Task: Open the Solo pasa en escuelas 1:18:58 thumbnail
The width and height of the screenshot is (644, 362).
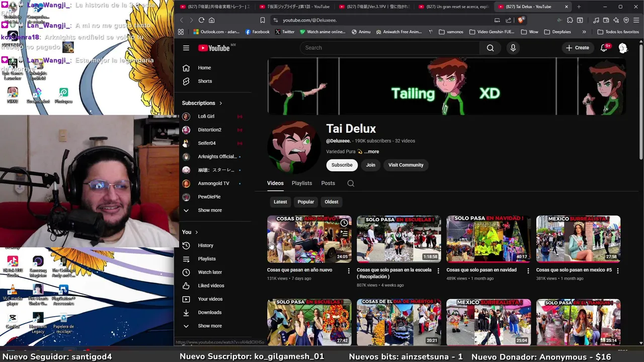Action: (x=399, y=239)
